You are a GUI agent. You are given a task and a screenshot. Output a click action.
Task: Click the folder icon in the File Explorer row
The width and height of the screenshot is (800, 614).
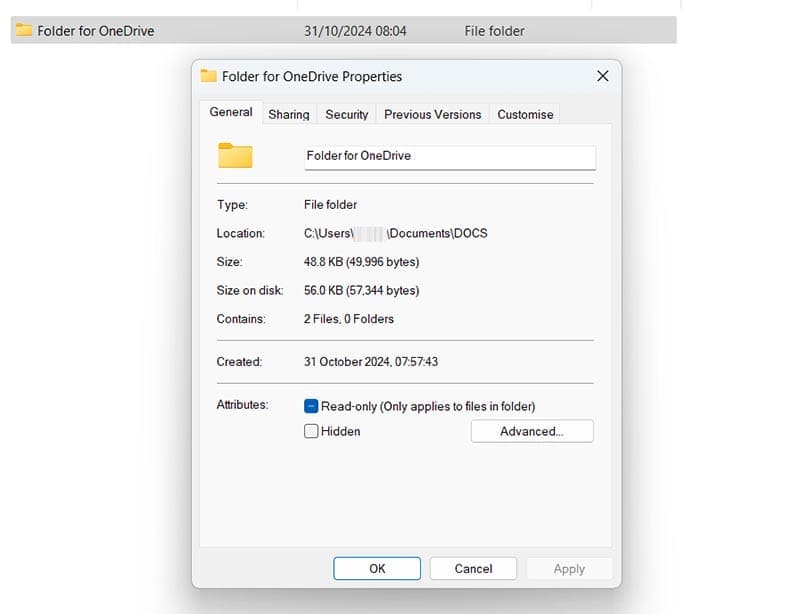(x=23, y=30)
